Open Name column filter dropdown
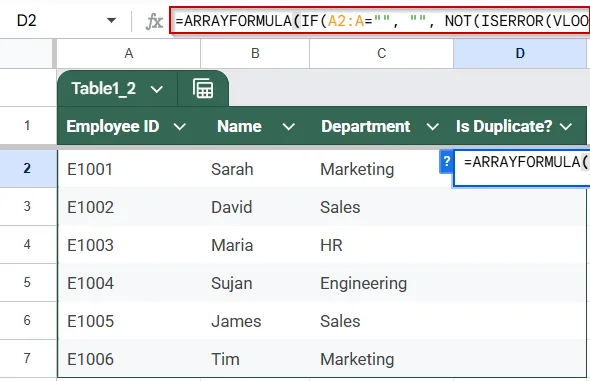This screenshot has height=381, width=590. pos(289,127)
